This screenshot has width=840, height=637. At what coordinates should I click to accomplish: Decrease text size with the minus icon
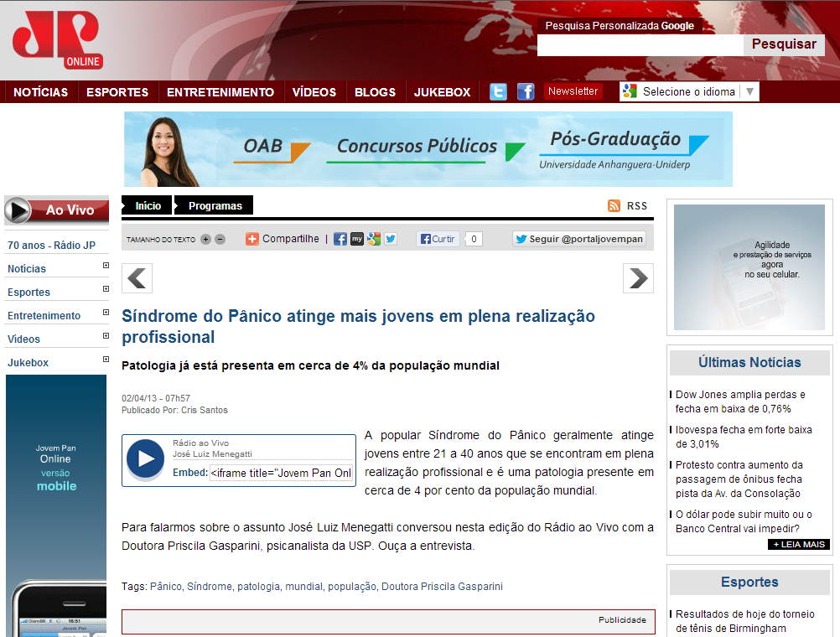coord(220,240)
